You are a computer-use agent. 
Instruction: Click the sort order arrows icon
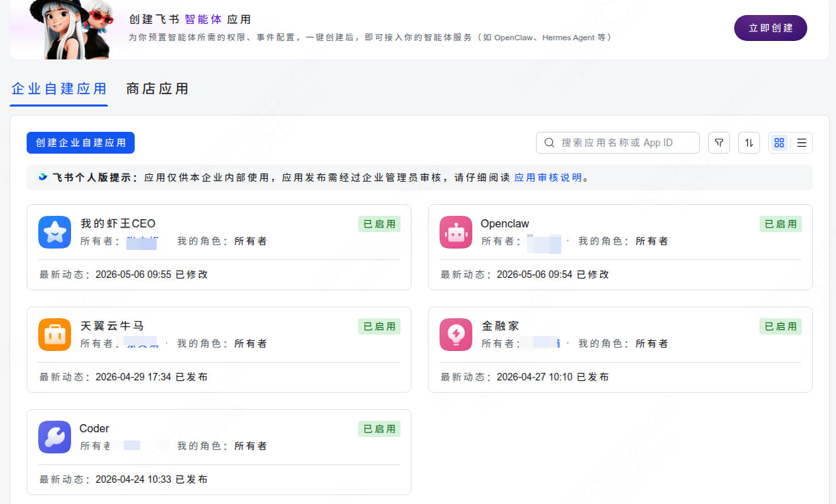pyautogui.click(x=749, y=143)
